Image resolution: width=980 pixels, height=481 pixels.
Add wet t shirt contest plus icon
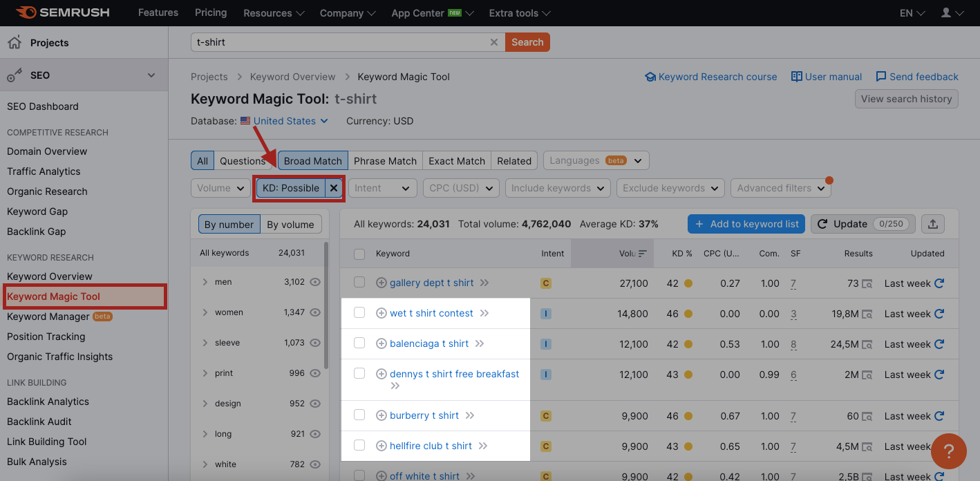click(x=381, y=313)
